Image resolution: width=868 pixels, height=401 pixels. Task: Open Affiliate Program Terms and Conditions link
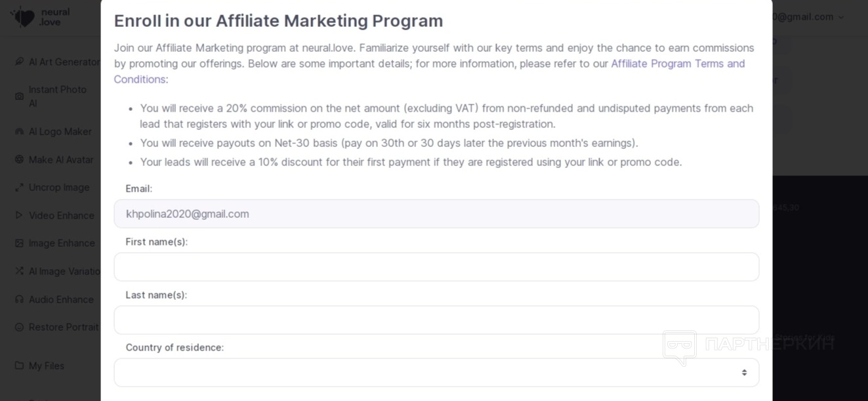coord(677,64)
